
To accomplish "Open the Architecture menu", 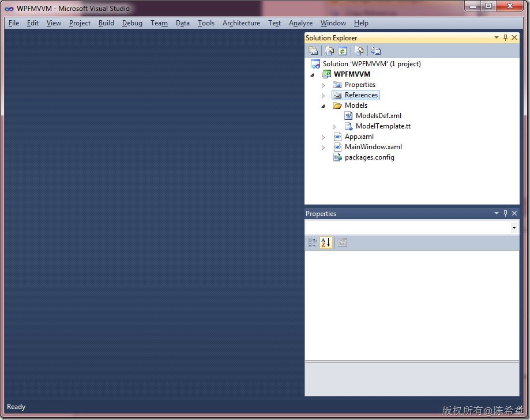I will (x=241, y=23).
